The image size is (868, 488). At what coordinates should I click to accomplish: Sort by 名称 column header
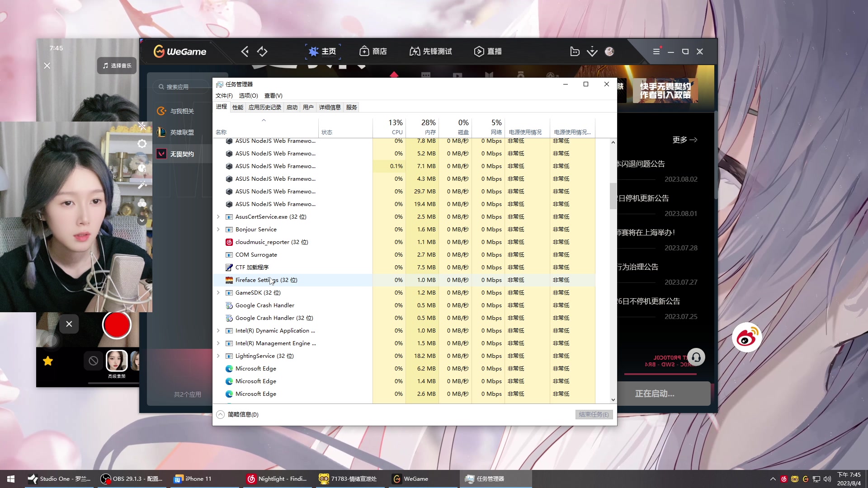(266, 128)
